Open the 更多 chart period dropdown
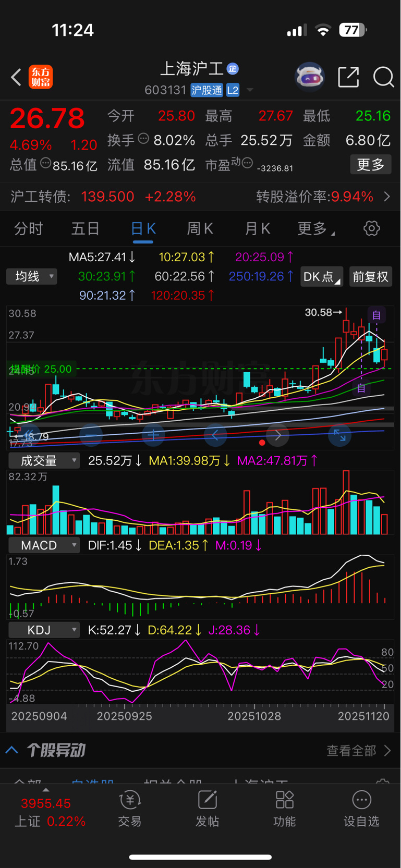Image resolution: width=401 pixels, height=868 pixels. (316, 228)
